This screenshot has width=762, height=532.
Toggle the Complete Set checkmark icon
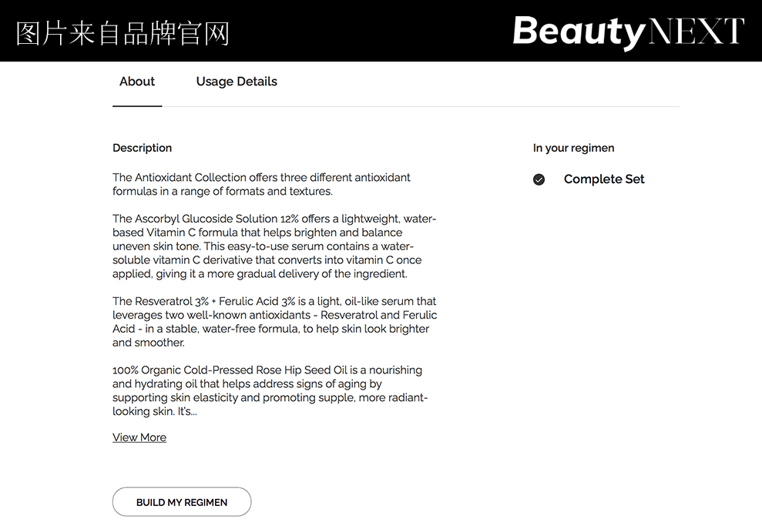coord(539,179)
